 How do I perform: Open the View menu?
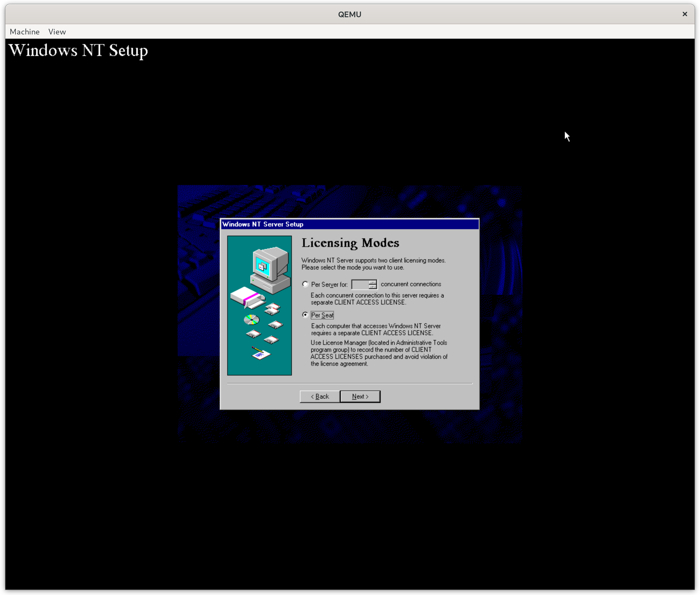pos(57,32)
